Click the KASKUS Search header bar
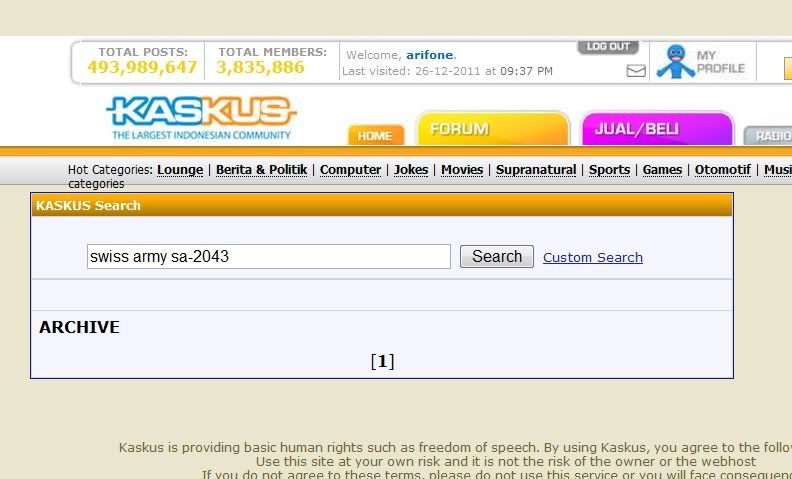Viewport: 792px width, 479px height. [382, 205]
